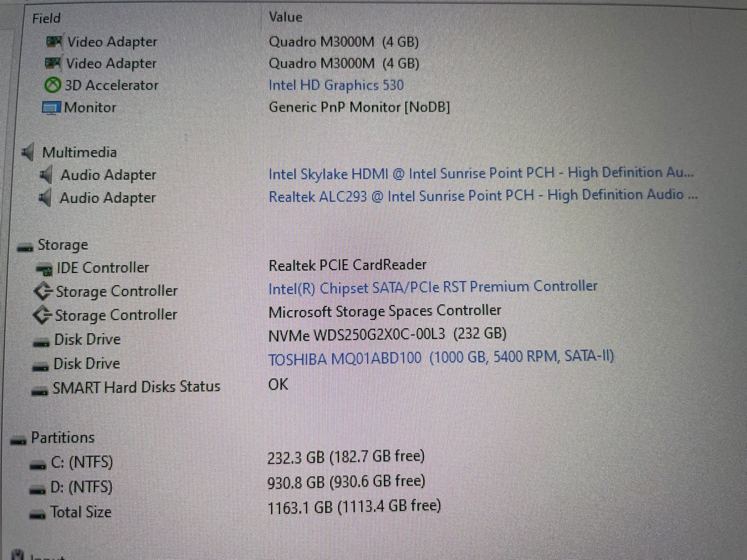The image size is (747, 560).
Task: Open the Realtek ALC293 audio link
Action: pyautogui.click(x=483, y=196)
